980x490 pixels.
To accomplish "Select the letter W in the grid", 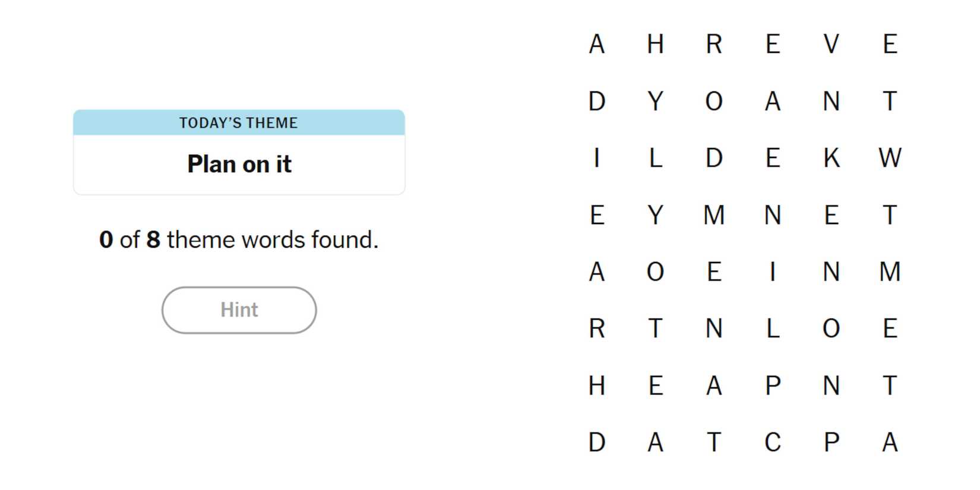I will coord(889,158).
